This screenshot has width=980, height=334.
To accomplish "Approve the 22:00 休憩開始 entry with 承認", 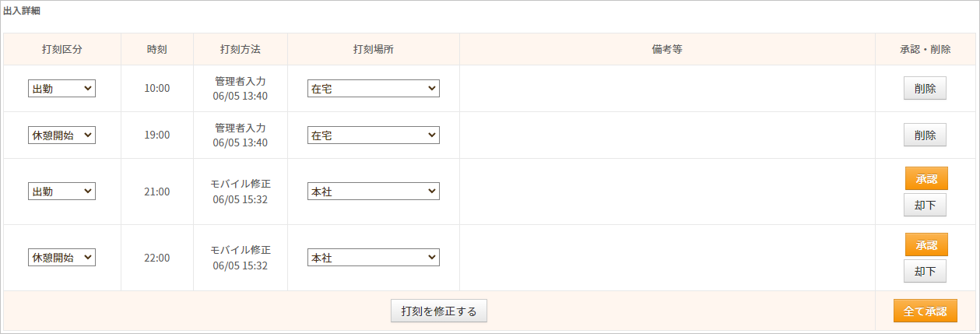I will [x=926, y=244].
